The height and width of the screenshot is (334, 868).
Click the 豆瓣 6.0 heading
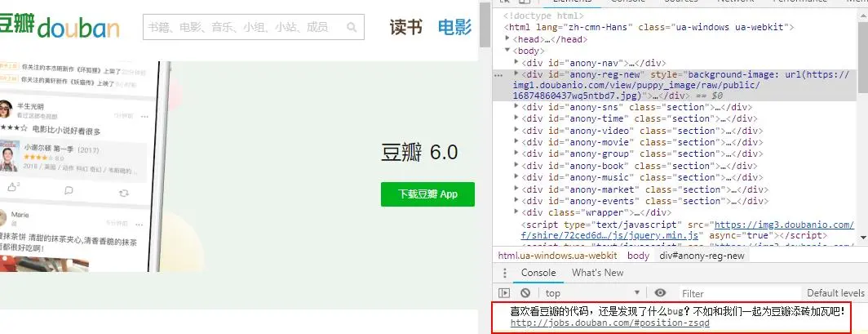coord(419,153)
